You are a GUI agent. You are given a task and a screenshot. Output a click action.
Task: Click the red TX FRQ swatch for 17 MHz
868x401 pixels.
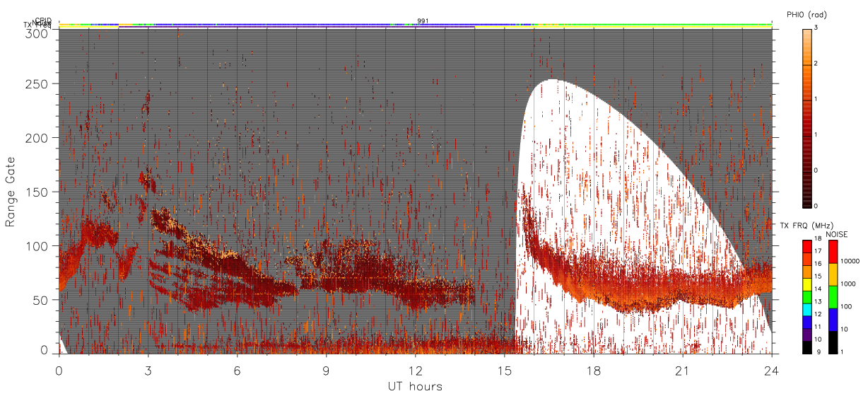pos(807,246)
